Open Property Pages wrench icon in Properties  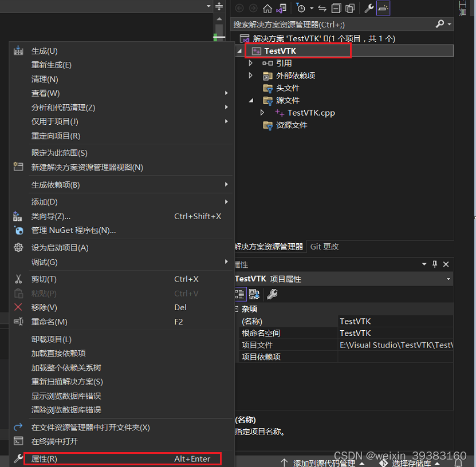[x=272, y=294]
